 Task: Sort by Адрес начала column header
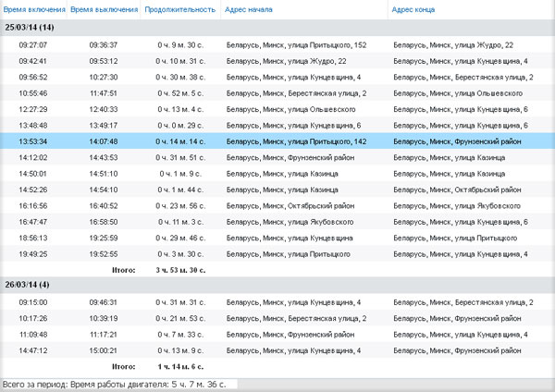click(x=249, y=9)
